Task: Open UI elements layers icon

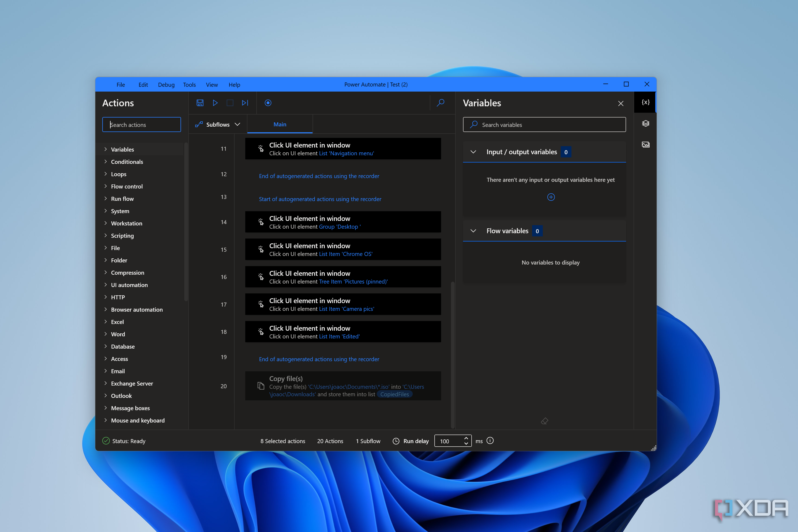Action: [x=645, y=123]
